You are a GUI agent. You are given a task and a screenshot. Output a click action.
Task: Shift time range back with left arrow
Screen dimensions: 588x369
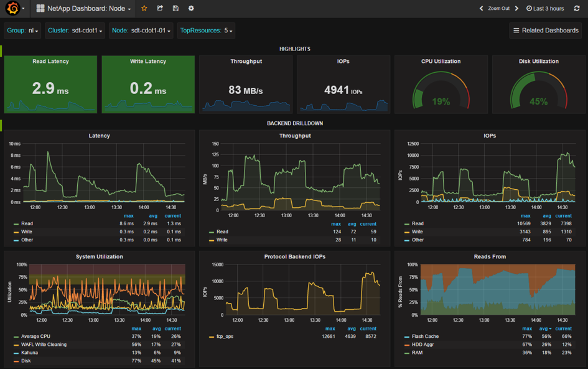point(481,9)
